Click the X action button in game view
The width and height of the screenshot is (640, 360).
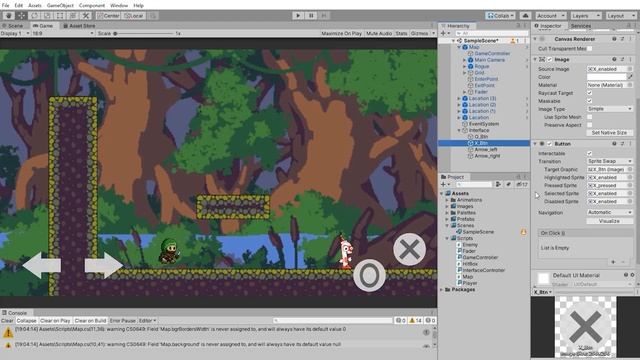pyautogui.click(x=409, y=249)
